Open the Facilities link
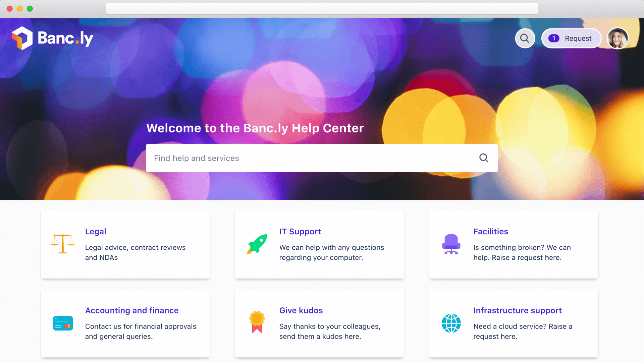 pos(490,231)
